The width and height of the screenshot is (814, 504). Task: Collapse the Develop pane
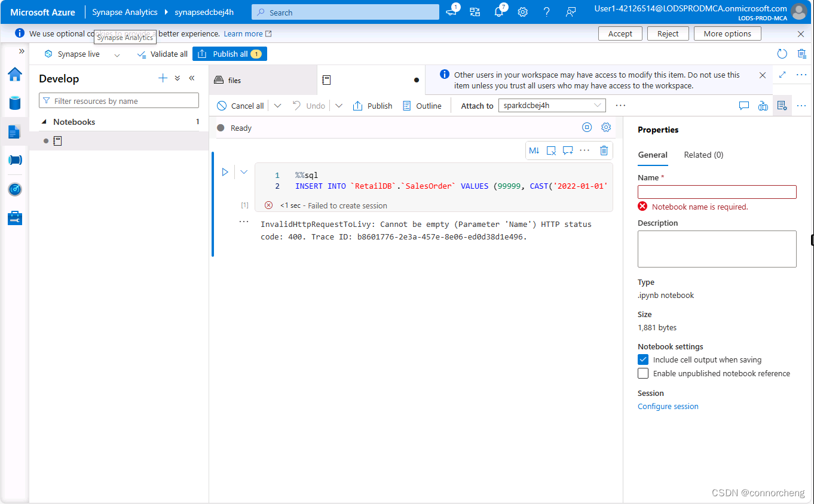coord(192,78)
